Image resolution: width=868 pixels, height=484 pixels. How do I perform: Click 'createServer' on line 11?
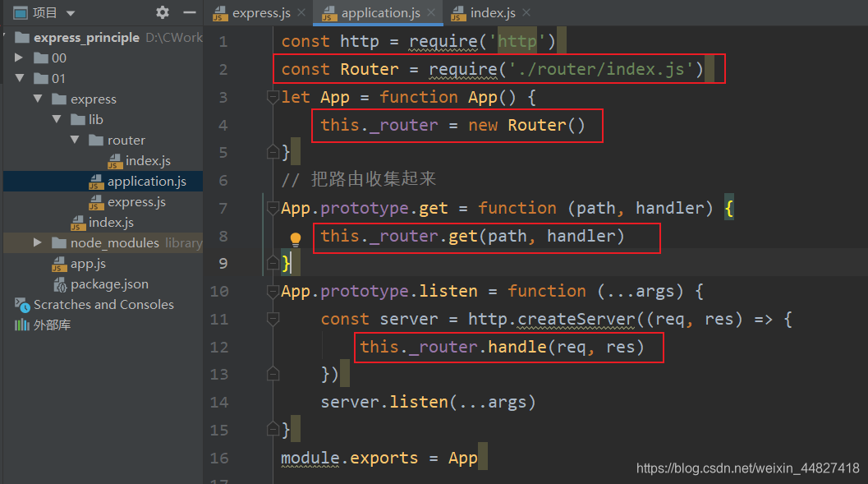click(576, 319)
